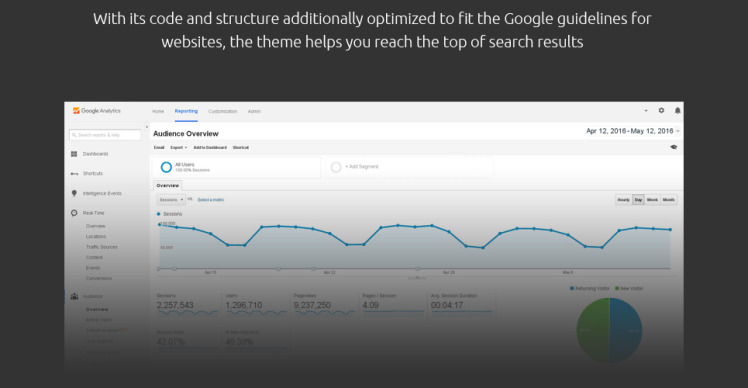This screenshot has height=388, width=748.
Task: Open the Export dropdown menu
Action: click(x=178, y=147)
